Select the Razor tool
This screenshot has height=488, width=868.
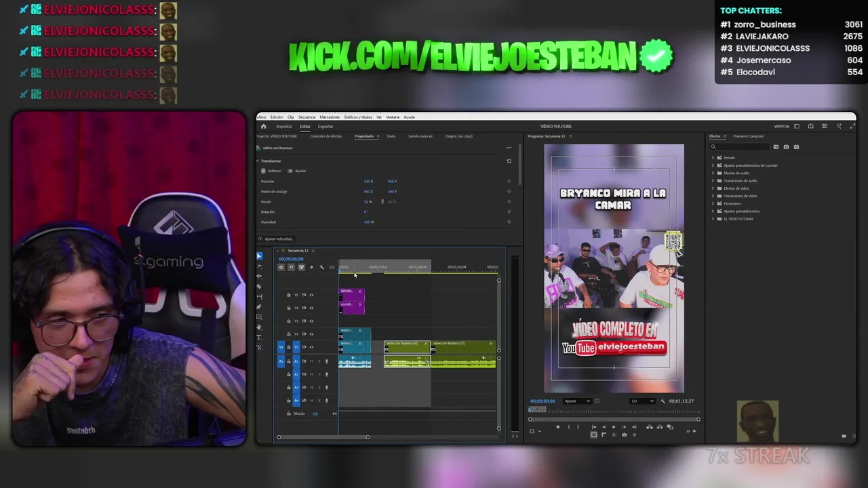tap(259, 287)
